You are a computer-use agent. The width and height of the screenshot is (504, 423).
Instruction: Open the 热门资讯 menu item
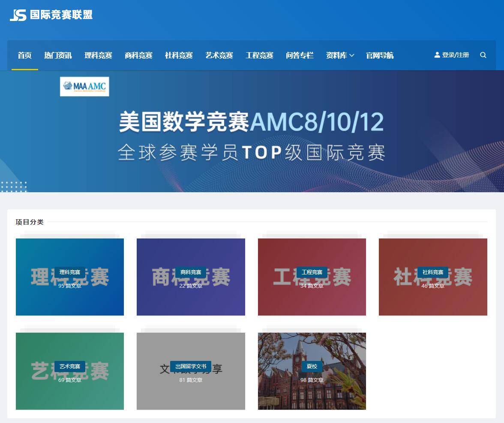(58, 55)
